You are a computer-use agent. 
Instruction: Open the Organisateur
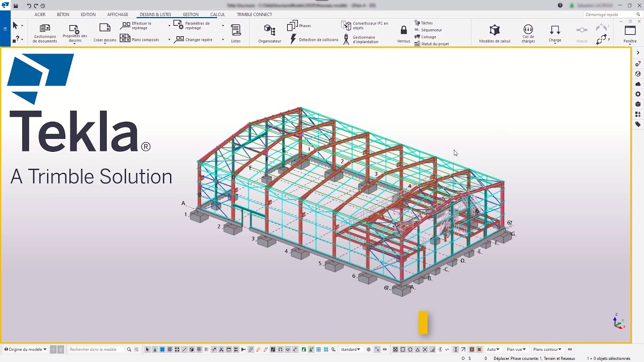coord(270,33)
